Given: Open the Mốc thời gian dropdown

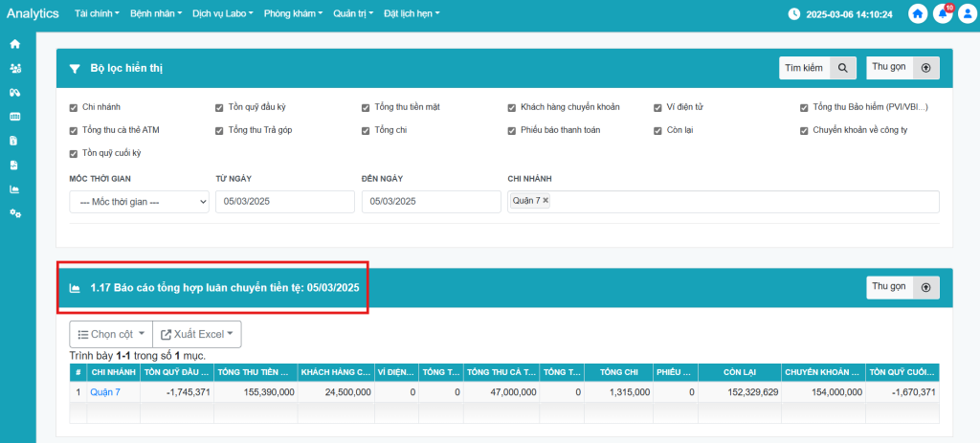Looking at the screenshot, I should [139, 202].
